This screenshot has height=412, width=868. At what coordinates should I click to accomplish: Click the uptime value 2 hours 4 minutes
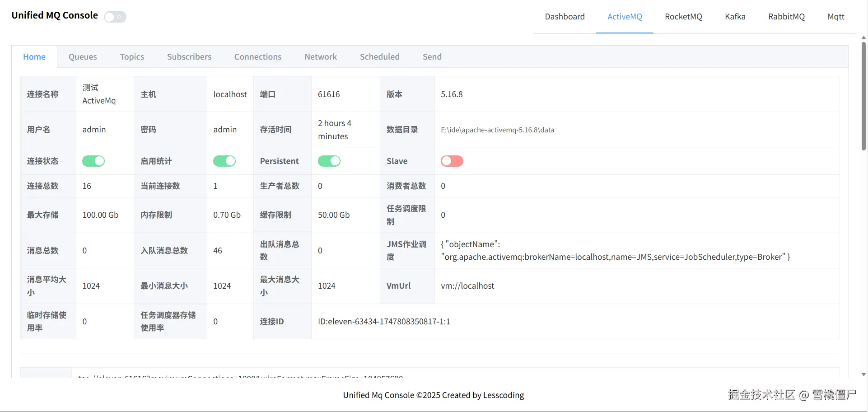[x=335, y=130]
